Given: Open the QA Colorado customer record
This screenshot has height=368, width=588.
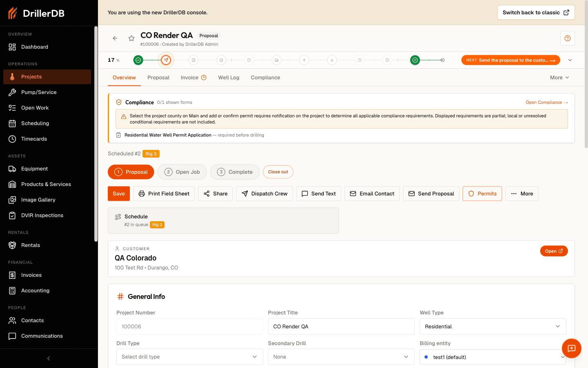Looking at the screenshot, I should coord(554,251).
